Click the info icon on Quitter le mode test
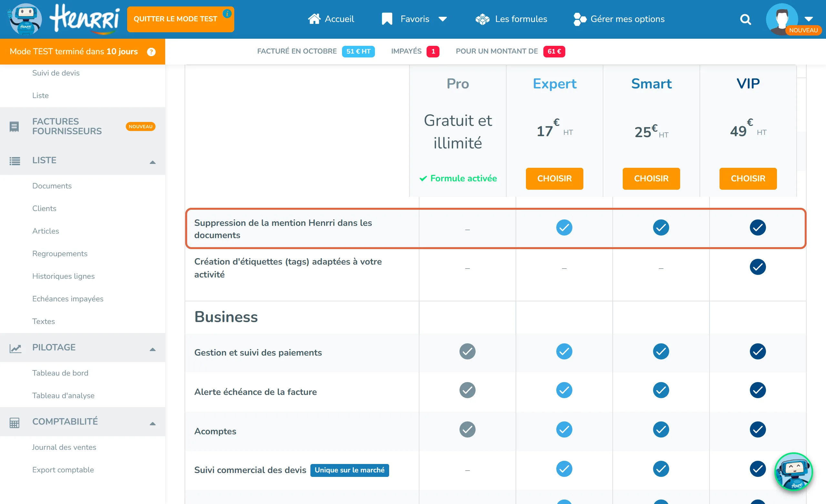The image size is (826, 504). click(x=227, y=14)
